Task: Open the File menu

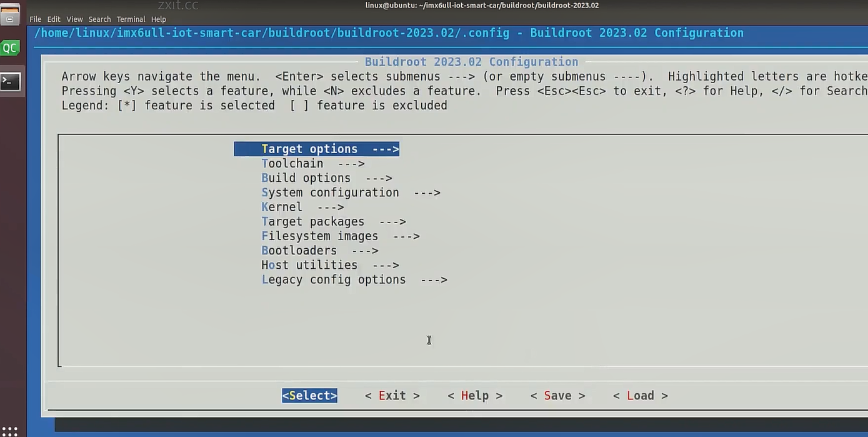Action: 36,19
